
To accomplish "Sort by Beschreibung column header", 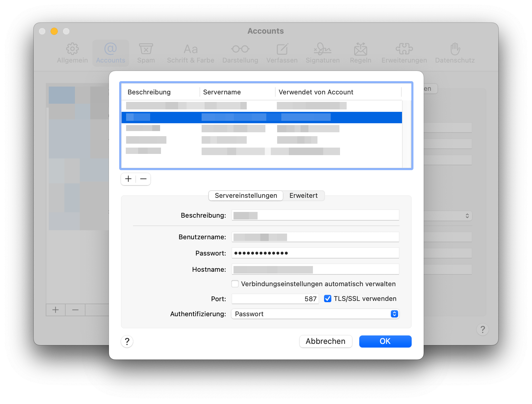I will coord(161,92).
